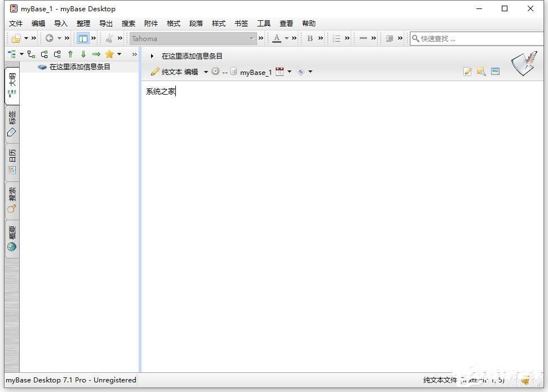Click the tag label icon

pyautogui.click(x=300, y=72)
